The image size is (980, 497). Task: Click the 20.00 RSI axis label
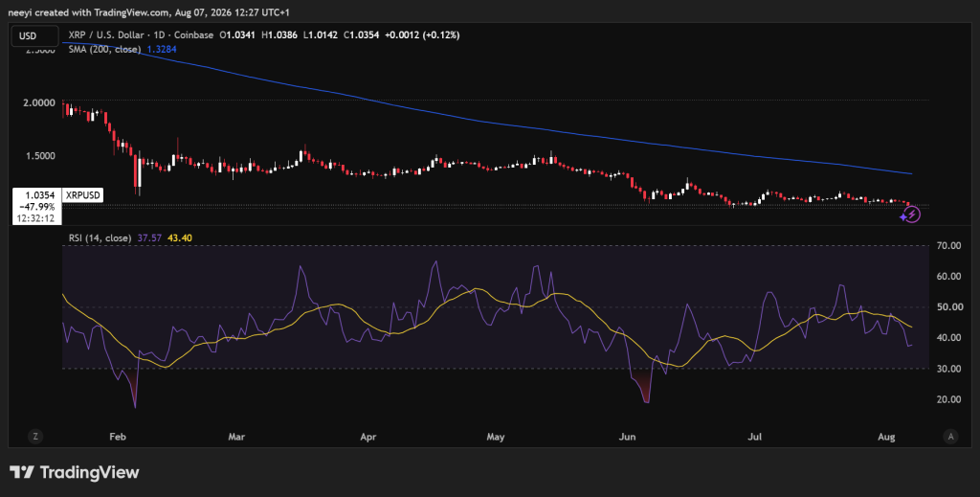[948, 399]
